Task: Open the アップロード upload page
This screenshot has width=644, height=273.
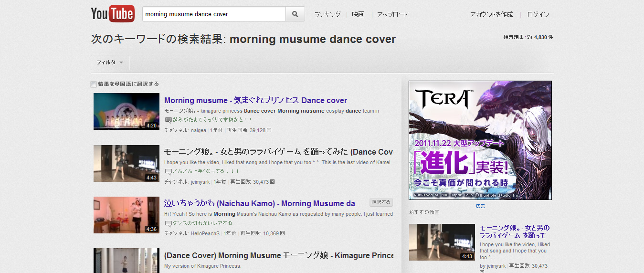Action: click(x=392, y=14)
